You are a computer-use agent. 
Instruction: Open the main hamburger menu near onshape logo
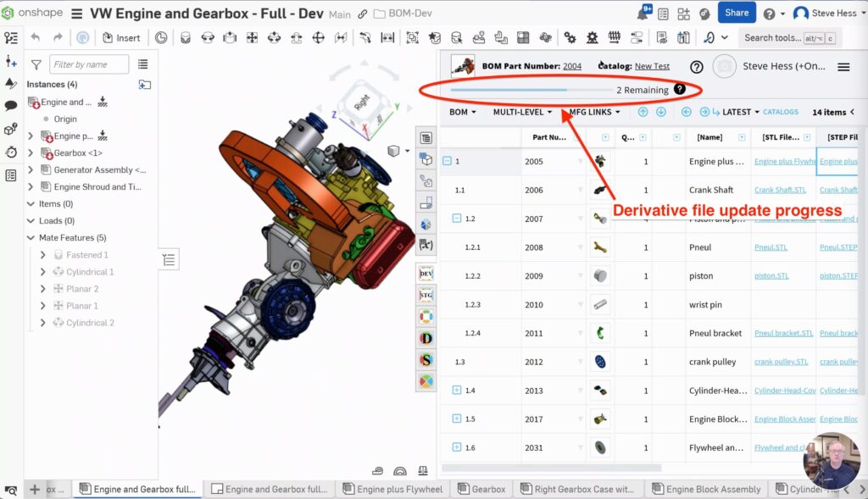pyautogui.click(x=77, y=14)
